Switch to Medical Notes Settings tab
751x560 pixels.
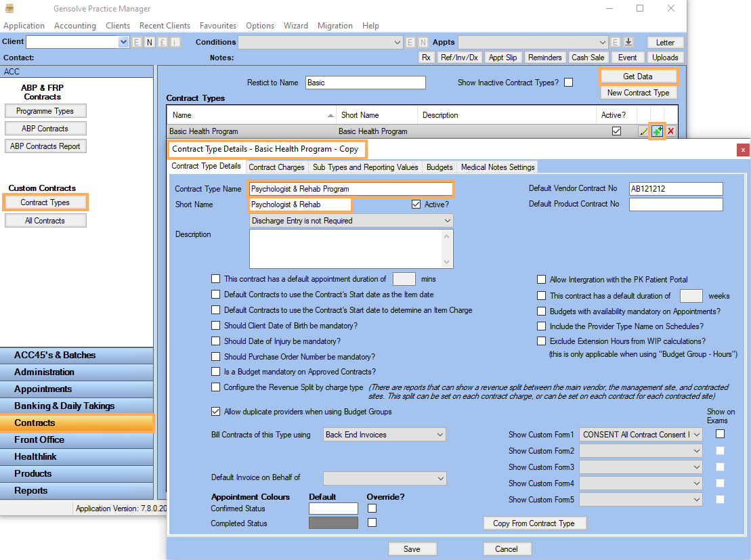[498, 167]
